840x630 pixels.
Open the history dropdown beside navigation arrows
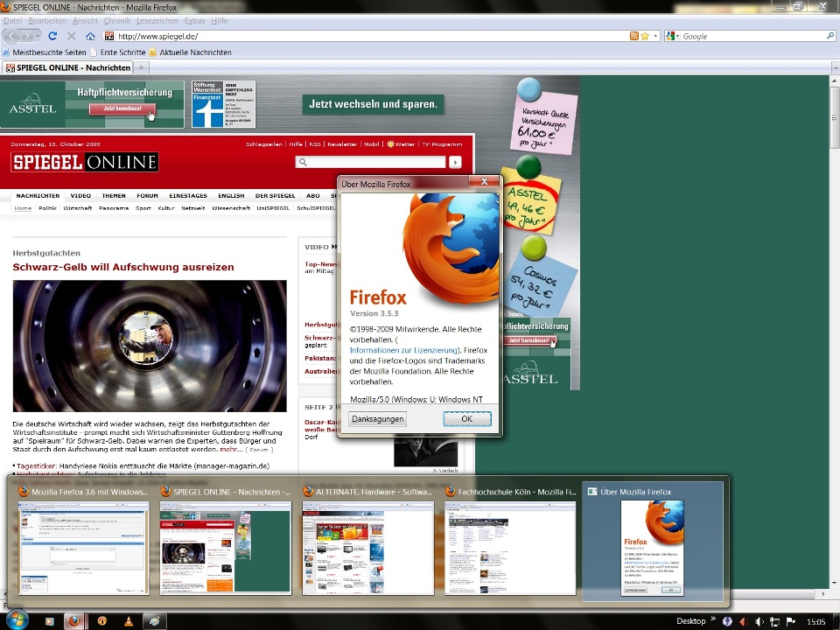38,36
